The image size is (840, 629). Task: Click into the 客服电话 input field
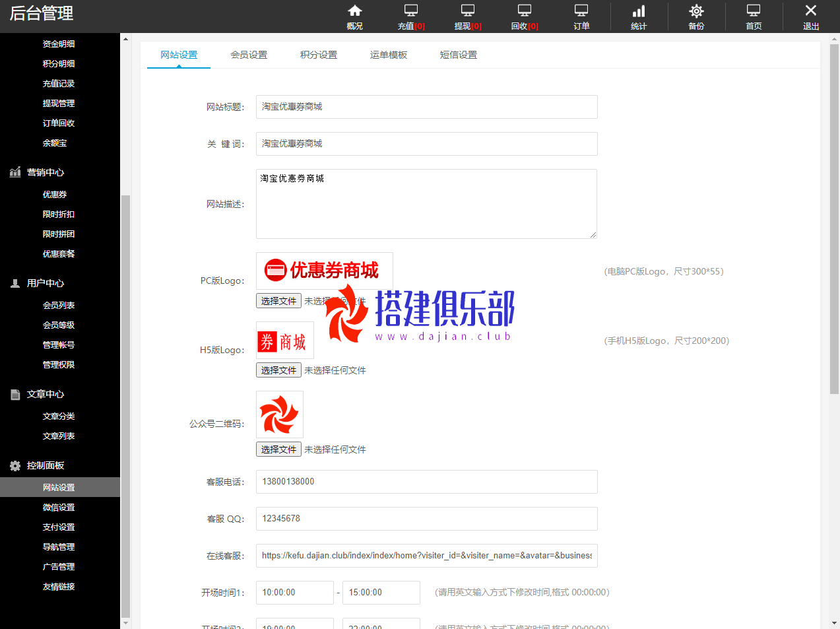pos(427,482)
